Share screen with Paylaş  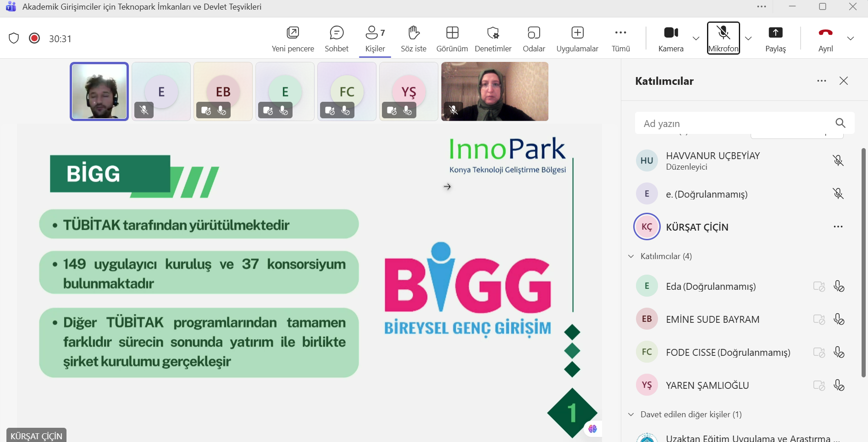tap(775, 39)
